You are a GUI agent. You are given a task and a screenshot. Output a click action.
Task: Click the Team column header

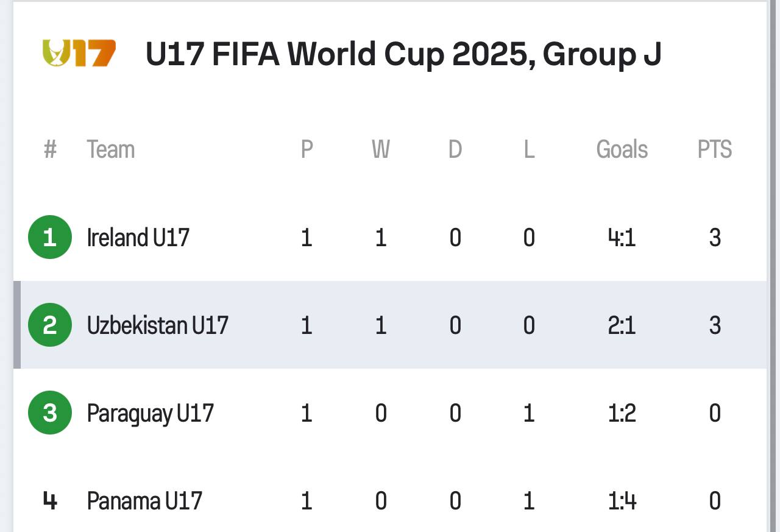pyautogui.click(x=110, y=149)
